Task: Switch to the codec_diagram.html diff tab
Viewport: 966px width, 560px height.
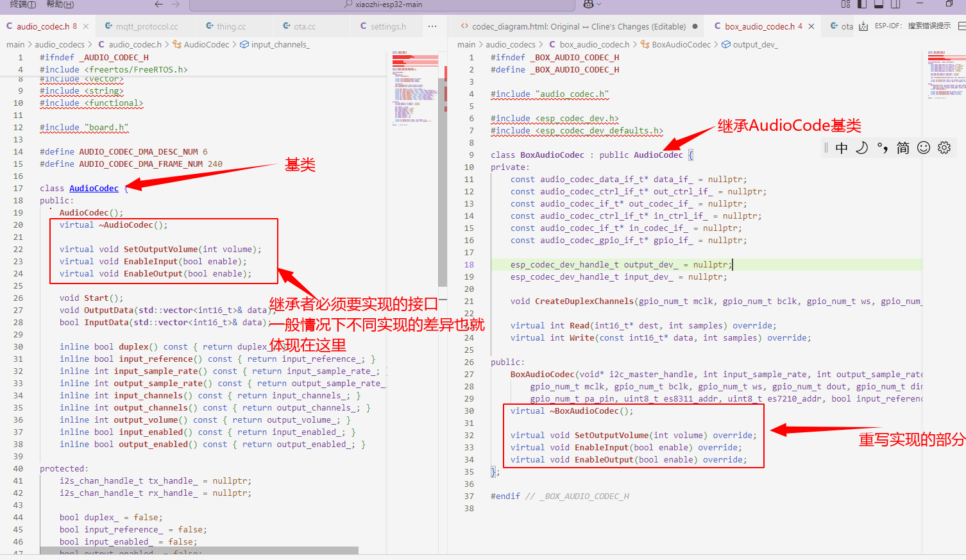Action: click(x=579, y=26)
